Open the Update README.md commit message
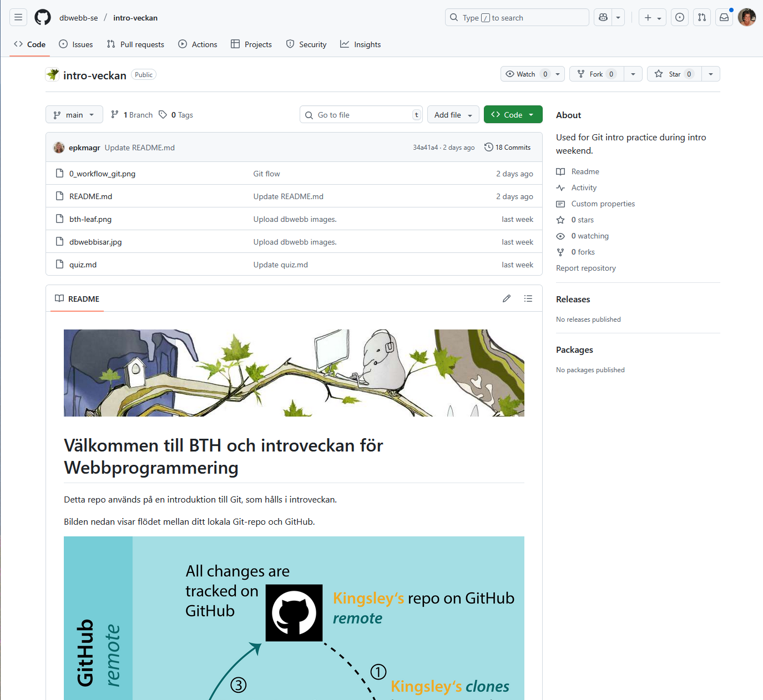Viewport: 763px width, 700px height. click(x=140, y=148)
